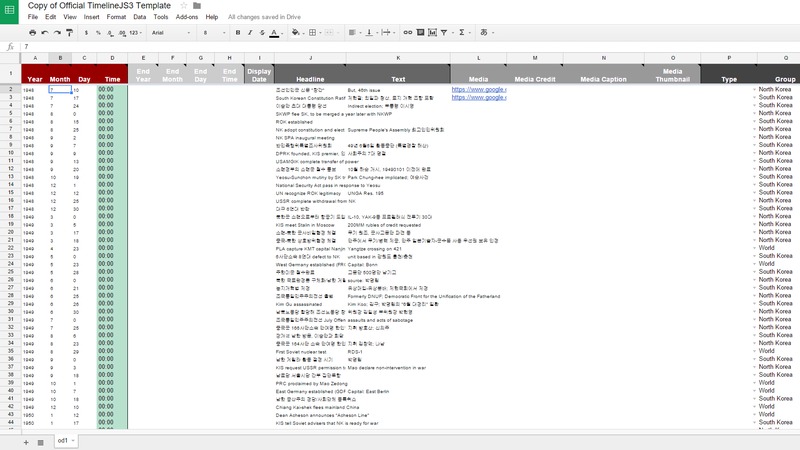Open the 123 number format dropdown
Screen dimensions: 800x450
(x=135, y=33)
